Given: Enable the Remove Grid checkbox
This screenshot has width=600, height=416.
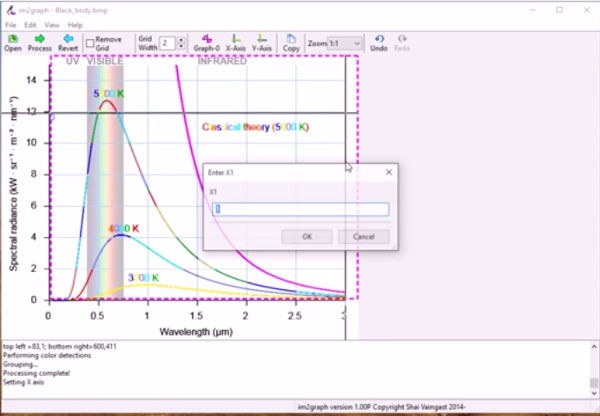Looking at the screenshot, I should tap(91, 44).
